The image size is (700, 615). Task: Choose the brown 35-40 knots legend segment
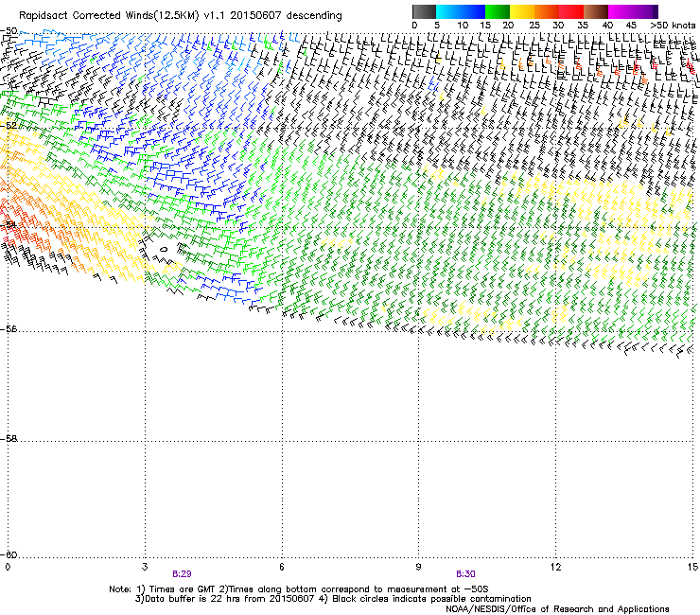pyautogui.click(x=596, y=11)
